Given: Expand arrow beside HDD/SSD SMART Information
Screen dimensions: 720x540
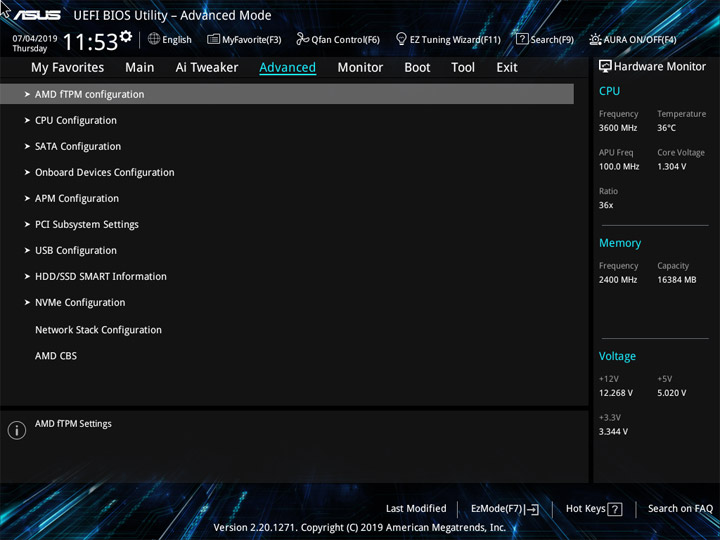Looking at the screenshot, I should coord(27,276).
